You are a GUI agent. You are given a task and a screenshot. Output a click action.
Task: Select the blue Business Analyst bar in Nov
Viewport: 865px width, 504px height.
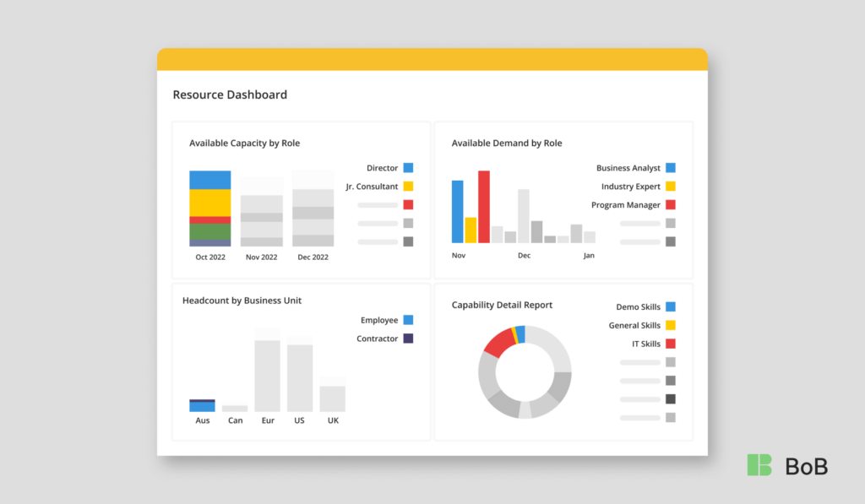[x=458, y=211]
